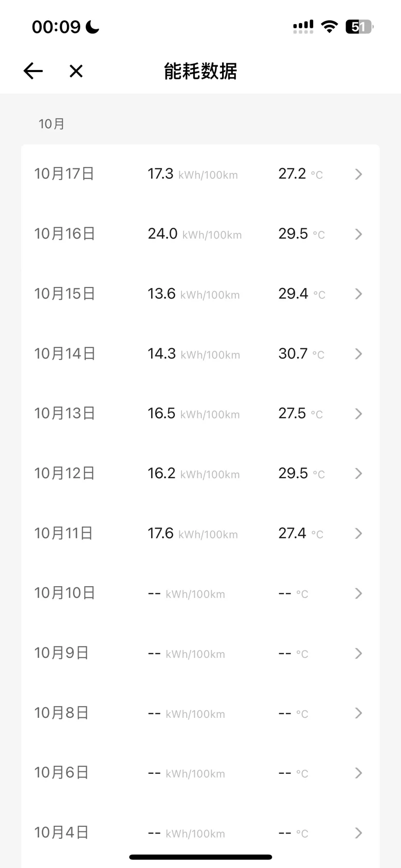Tap the 24.0 kWh/100km value

point(195,234)
